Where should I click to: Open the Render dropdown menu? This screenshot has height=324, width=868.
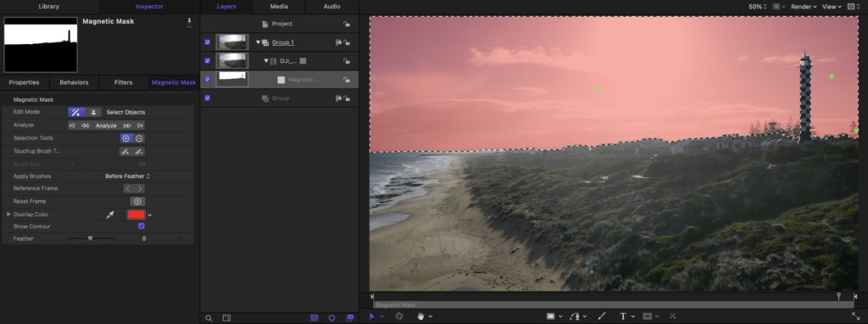(x=804, y=7)
